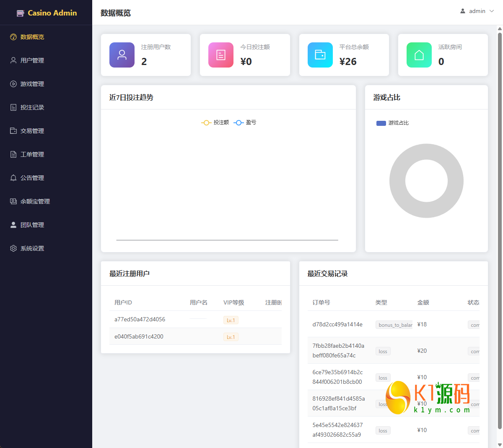This screenshot has height=448, width=503.
Task: Click the page vertical scrollbar
Action: (500, 231)
